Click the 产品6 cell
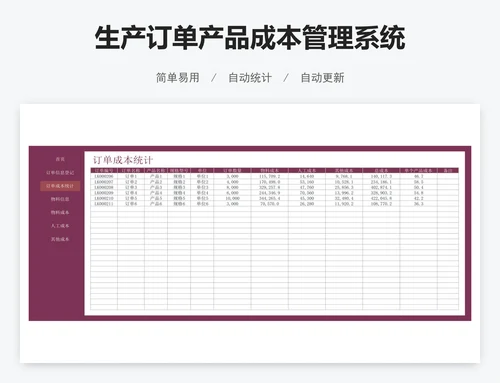The width and height of the screenshot is (500, 383). coord(156,204)
